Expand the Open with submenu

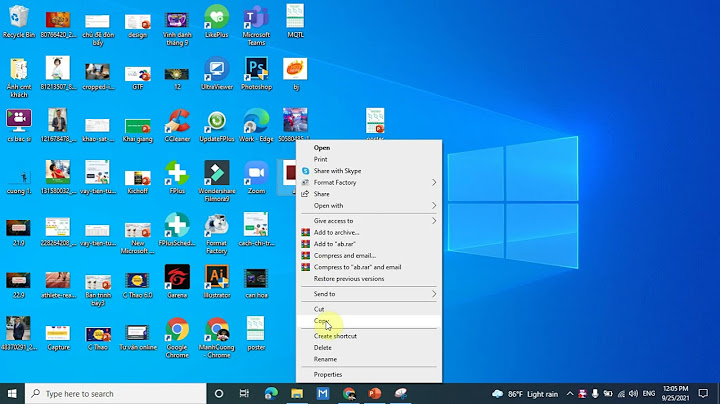[370, 206]
